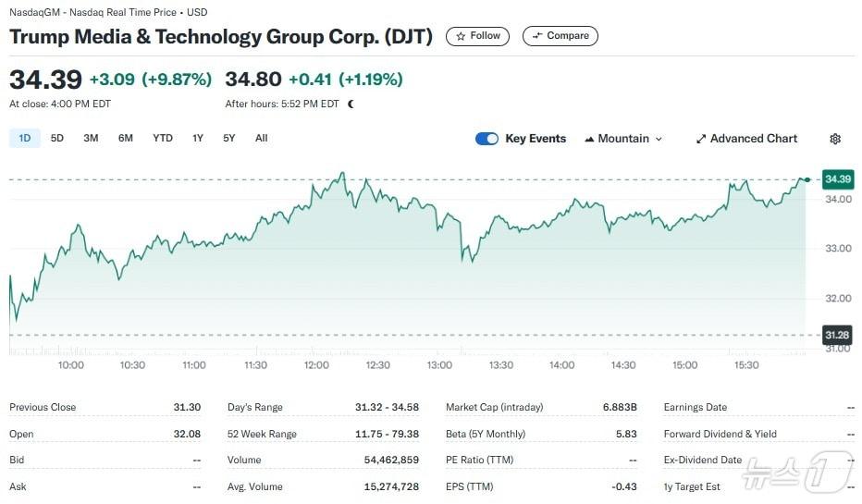Click the after-hours moon icon
This screenshot has width=862, height=504.
coord(351,104)
